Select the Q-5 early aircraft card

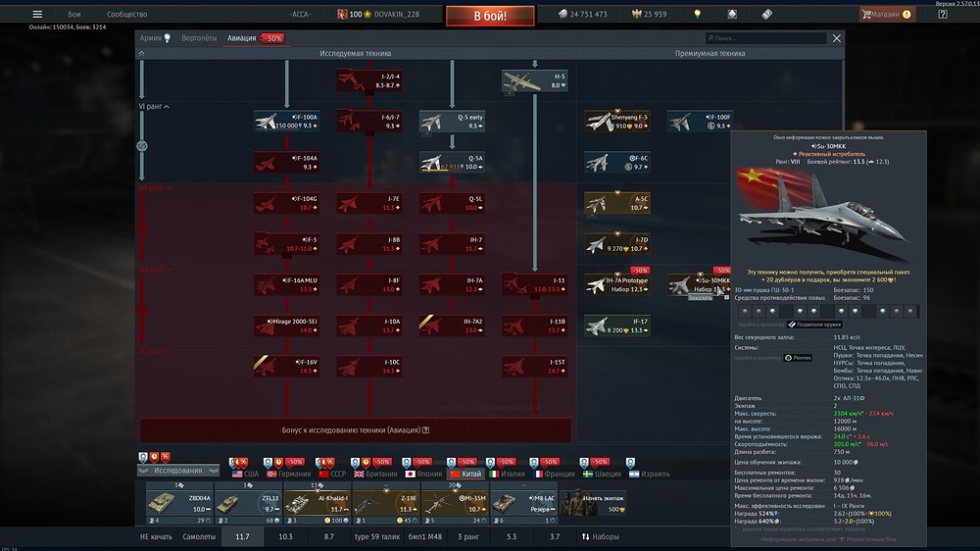[x=452, y=122]
